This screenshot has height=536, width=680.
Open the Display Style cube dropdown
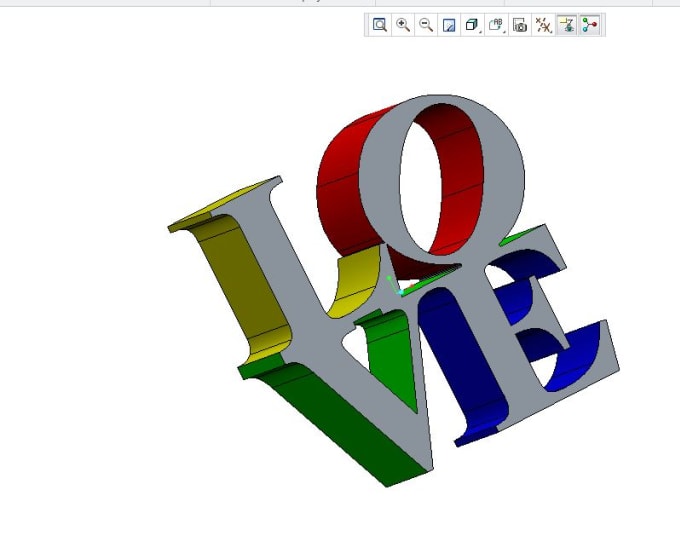472,25
